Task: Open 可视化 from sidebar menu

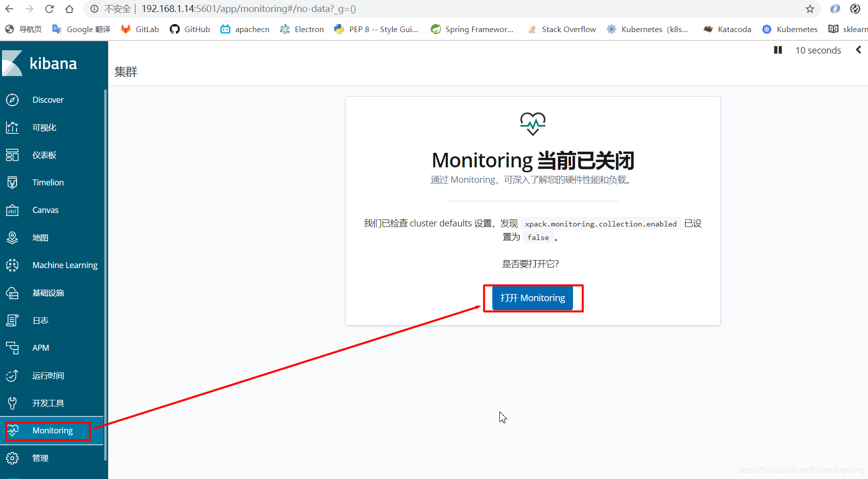Action: coord(45,127)
